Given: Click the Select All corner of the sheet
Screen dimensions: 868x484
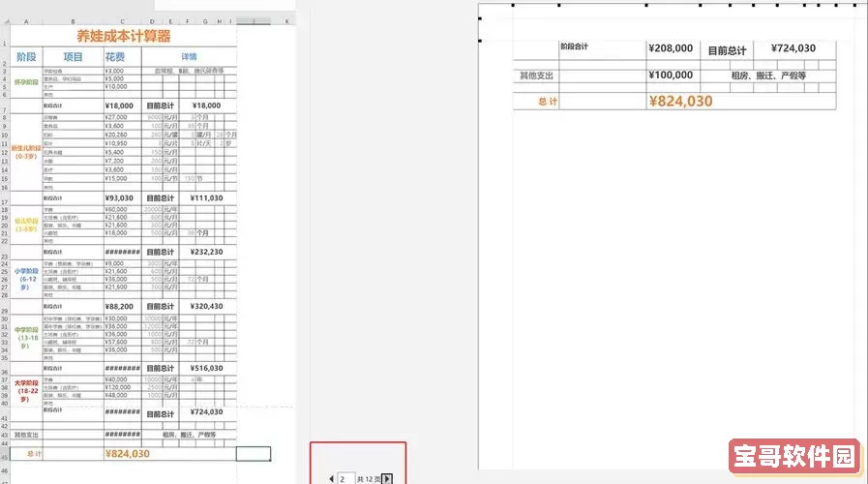Looking at the screenshot, I should pyautogui.click(x=6, y=21).
